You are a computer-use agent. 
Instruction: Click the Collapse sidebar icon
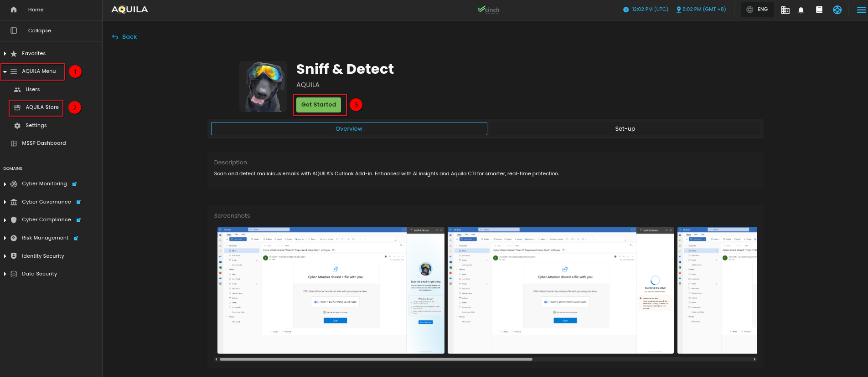[x=14, y=31]
